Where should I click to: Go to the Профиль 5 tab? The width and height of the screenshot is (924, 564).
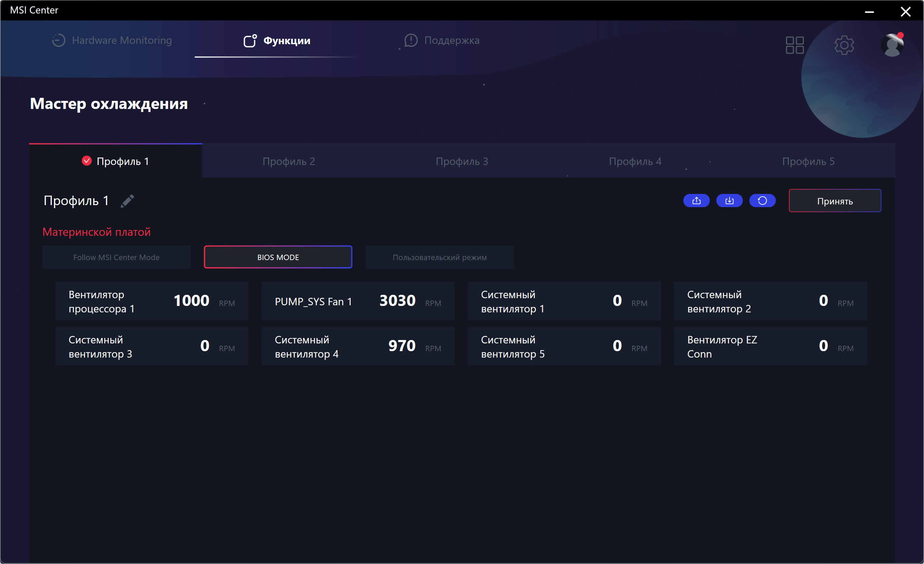(x=808, y=161)
